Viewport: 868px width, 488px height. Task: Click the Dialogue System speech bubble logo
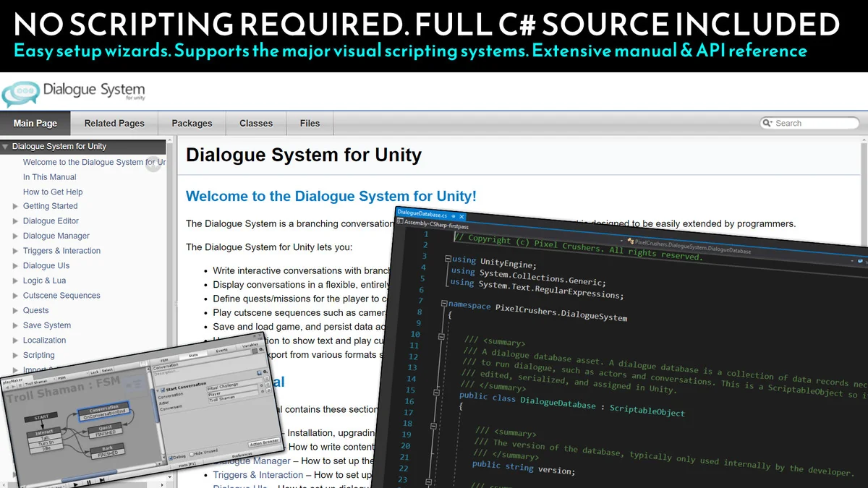click(x=20, y=94)
